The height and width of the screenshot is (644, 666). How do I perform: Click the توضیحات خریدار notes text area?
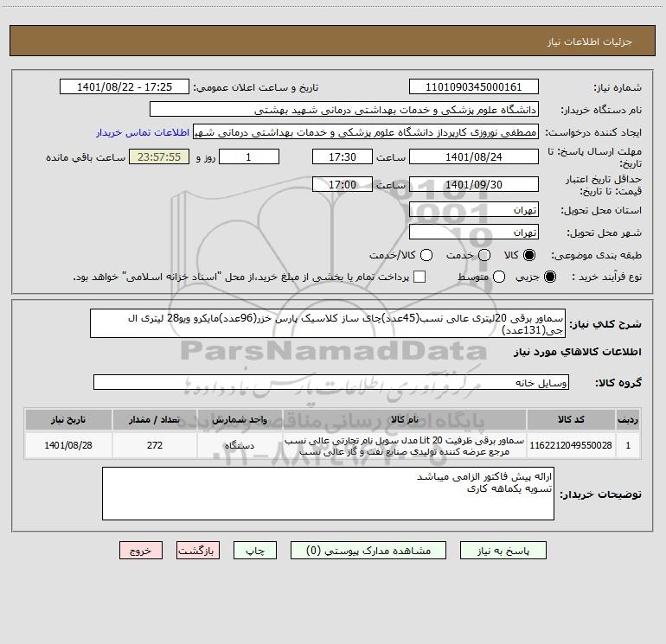[x=328, y=494]
